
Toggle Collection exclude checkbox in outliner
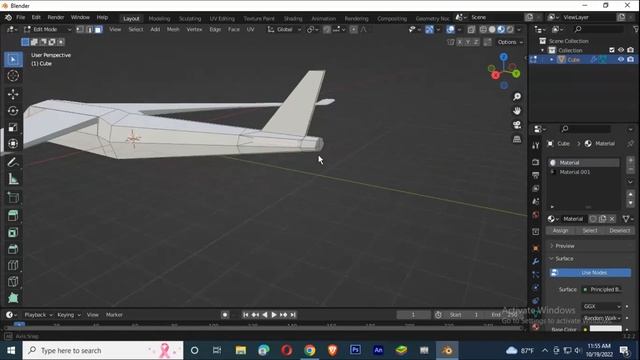611,50
